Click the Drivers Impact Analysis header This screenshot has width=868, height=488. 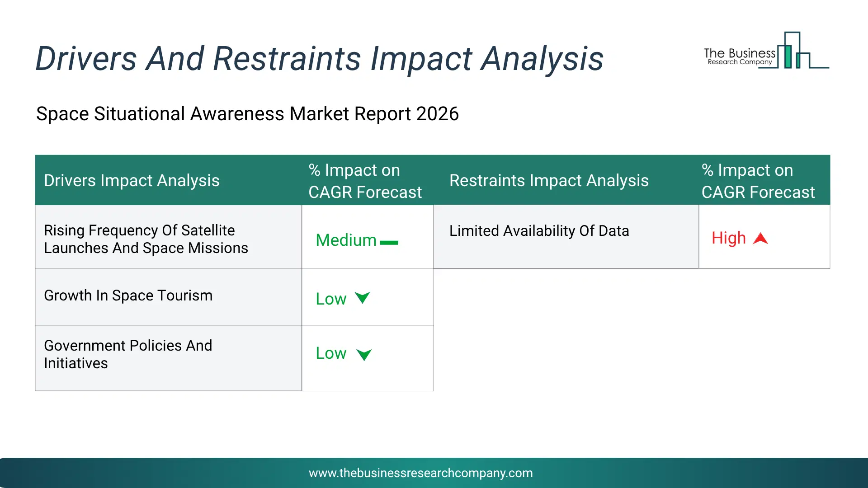pos(132,180)
